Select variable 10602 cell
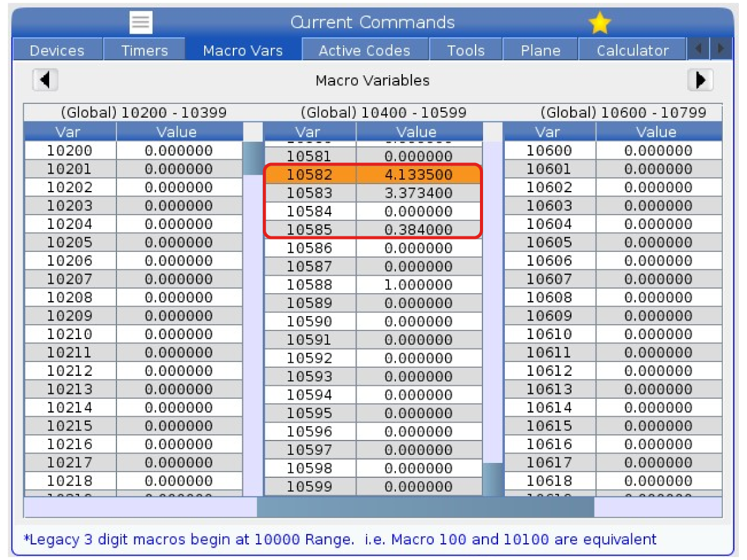This screenshot has width=747, height=560. pos(550,187)
